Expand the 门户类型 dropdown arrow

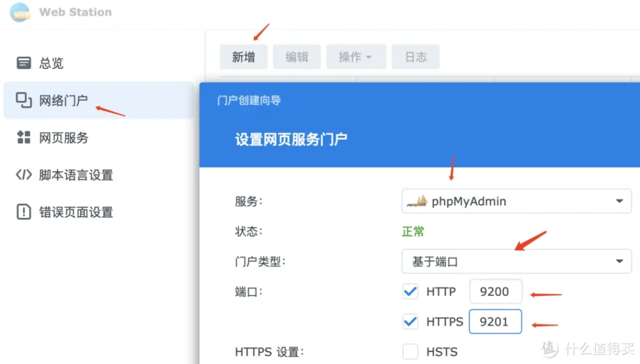(x=619, y=262)
